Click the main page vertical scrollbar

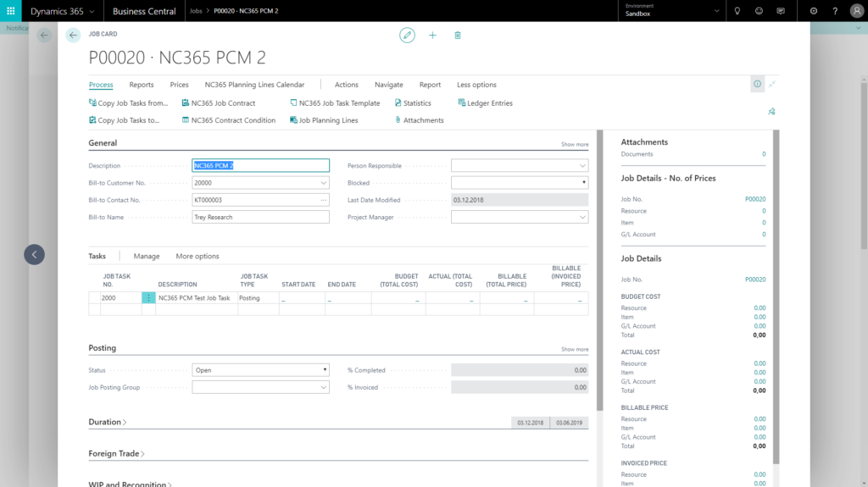pyautogui.click(x=599, y=271)
